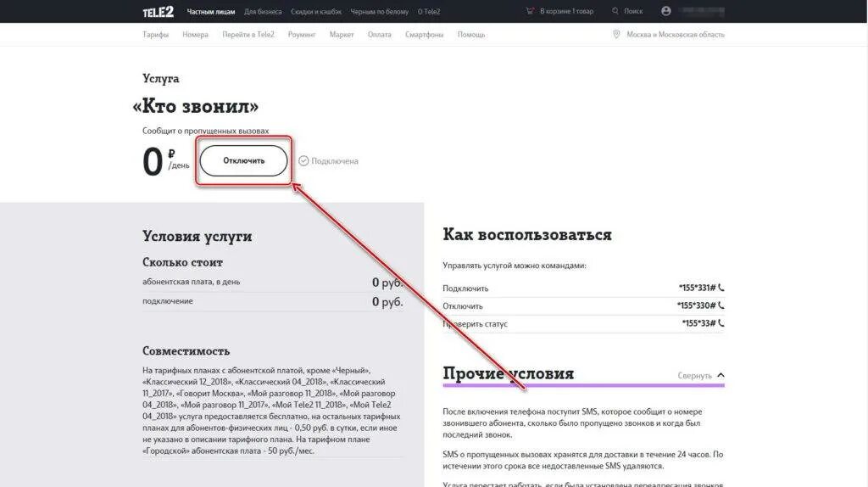The width and height of the screenshot is (868, 487).
Task: Open the Роуминг section
Action: click(x=302, y=34)
